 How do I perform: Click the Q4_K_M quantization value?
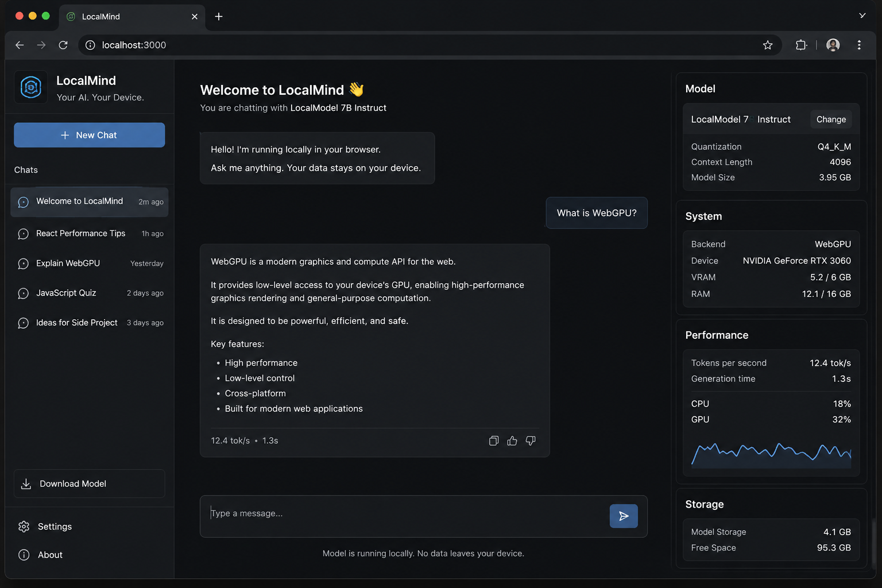834,147
